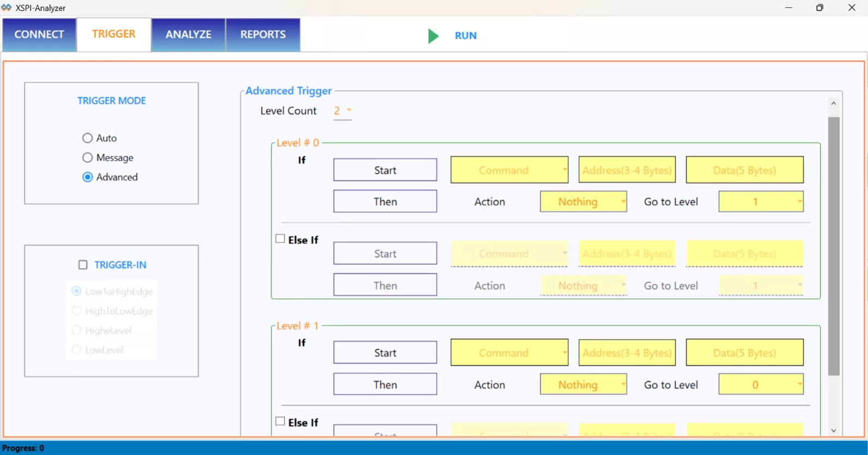Minimize the XSPI-Analyzer window
This screenshot has height=455, width=868.
coord(788,8)
